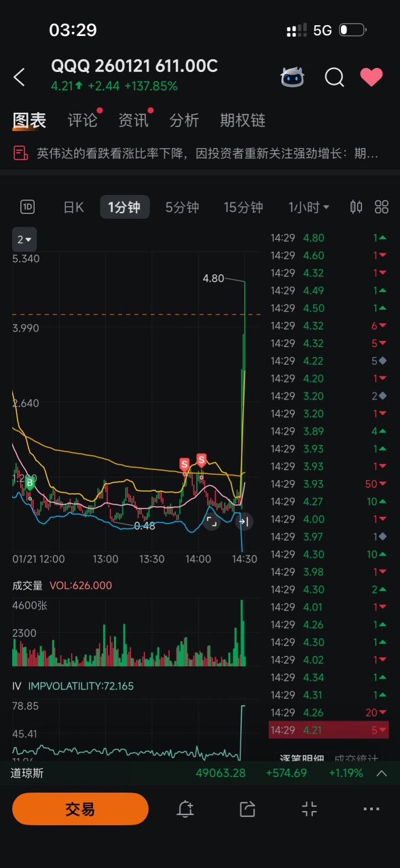Add a price alert with bell icon

point(185,809)
